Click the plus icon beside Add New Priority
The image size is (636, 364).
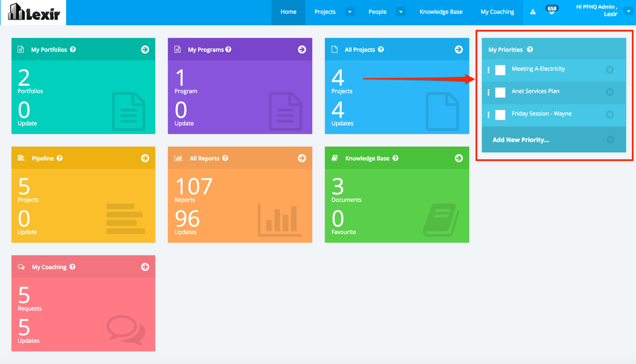pos(610,139)
